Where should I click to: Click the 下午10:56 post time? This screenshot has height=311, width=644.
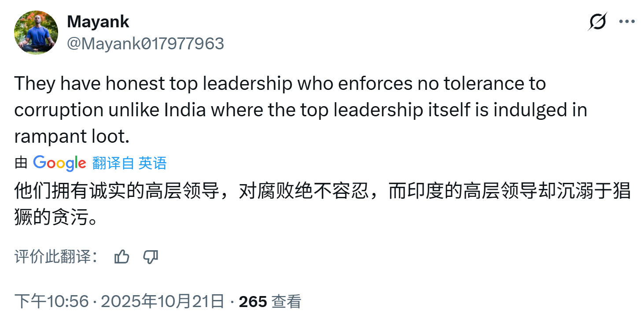52,301
